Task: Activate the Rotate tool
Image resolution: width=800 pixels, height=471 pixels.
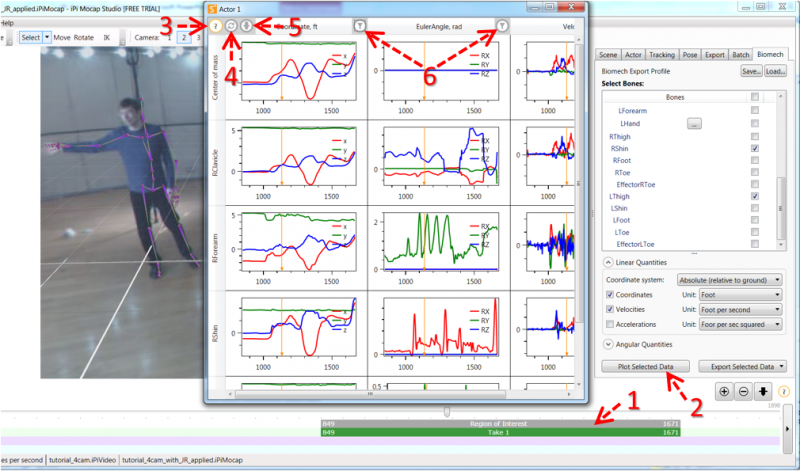Action: [x=84, y=37]
